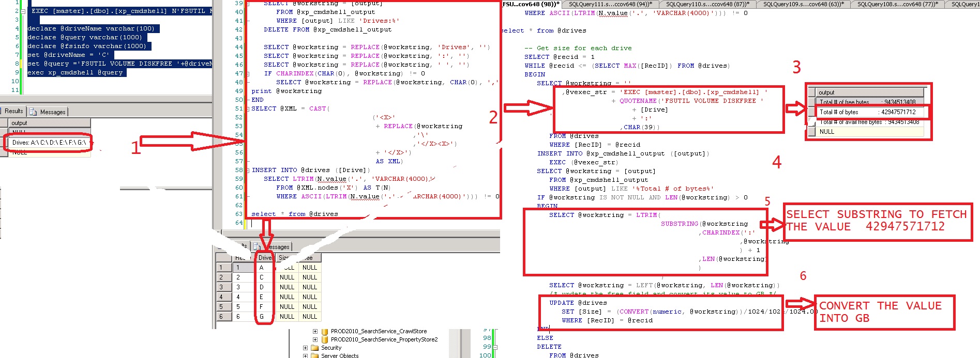Click the 'print @workstring' code line
Image resolution: width=980 pixels, height=358 pixels.
point(287,91)
